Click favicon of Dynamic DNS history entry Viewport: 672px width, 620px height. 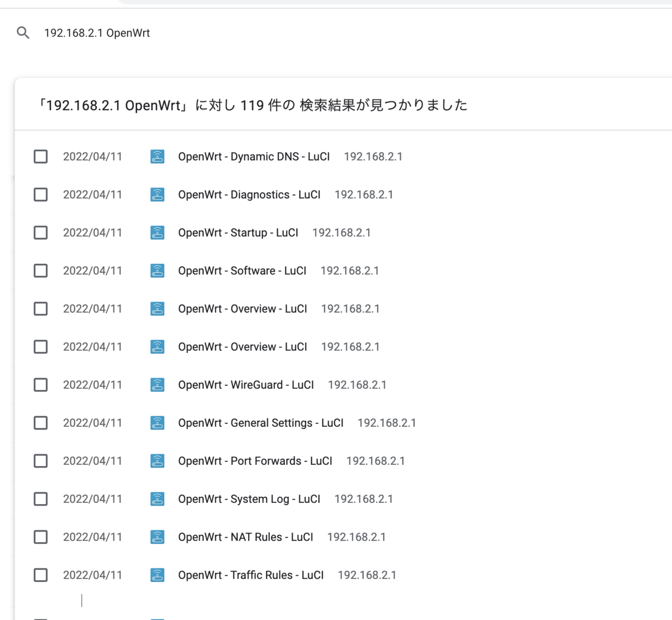tap(157, 157)
